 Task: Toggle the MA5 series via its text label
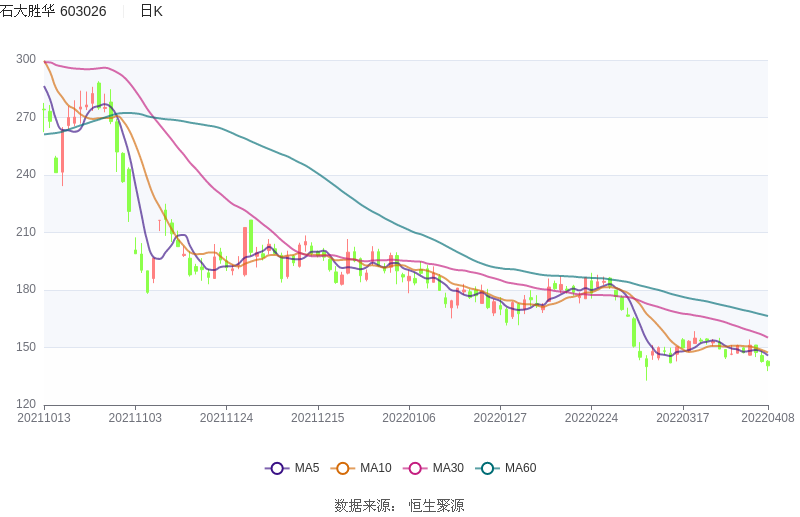pos(306,468)
